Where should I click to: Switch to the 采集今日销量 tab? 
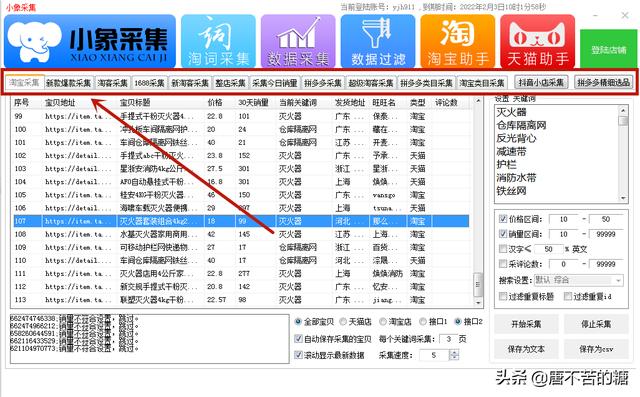click(x=275, y=83)
